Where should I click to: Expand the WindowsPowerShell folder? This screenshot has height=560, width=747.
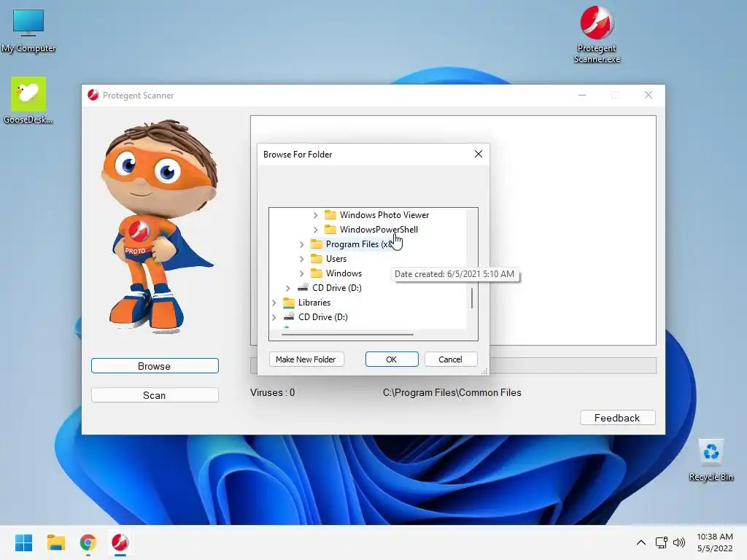[315, 230]
